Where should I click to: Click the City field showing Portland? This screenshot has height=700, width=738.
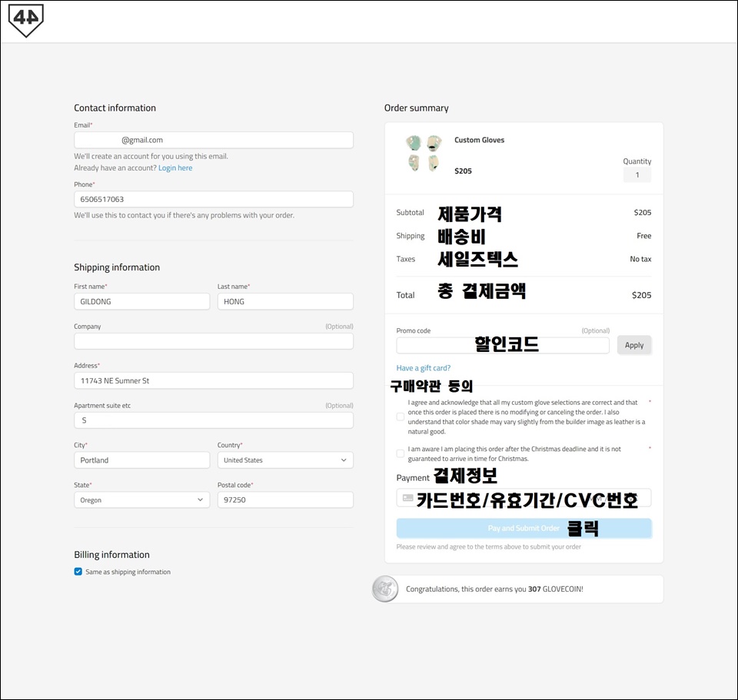[141, 460]
